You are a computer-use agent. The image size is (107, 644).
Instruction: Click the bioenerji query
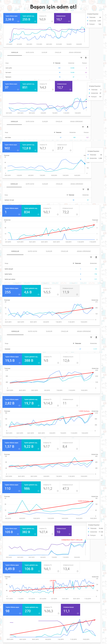coord(7,349)
